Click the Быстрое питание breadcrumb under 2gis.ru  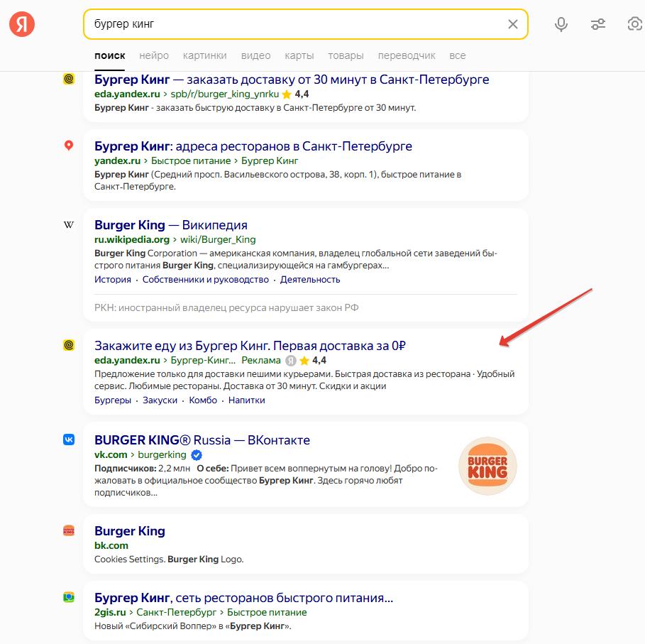267,612
